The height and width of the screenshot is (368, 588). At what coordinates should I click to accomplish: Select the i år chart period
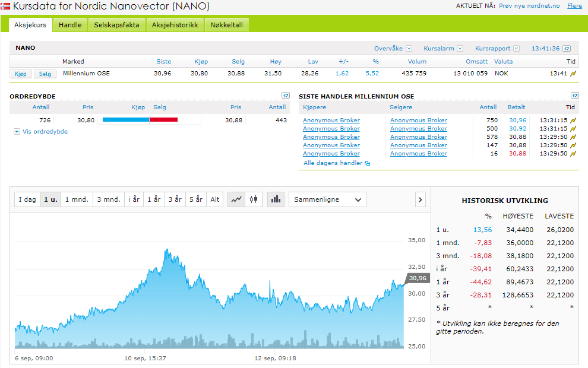134,199
